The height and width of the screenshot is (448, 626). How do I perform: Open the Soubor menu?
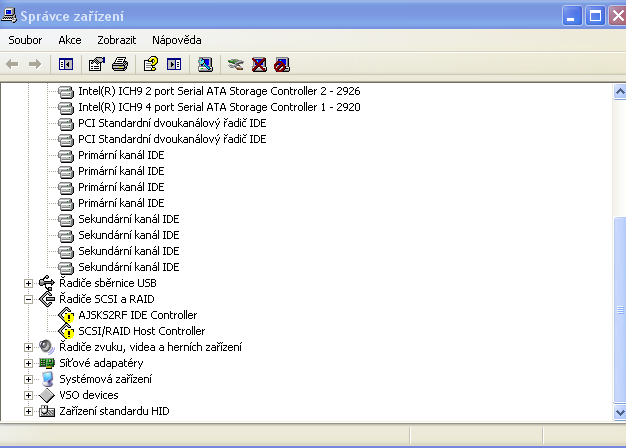tap(25, 40)
